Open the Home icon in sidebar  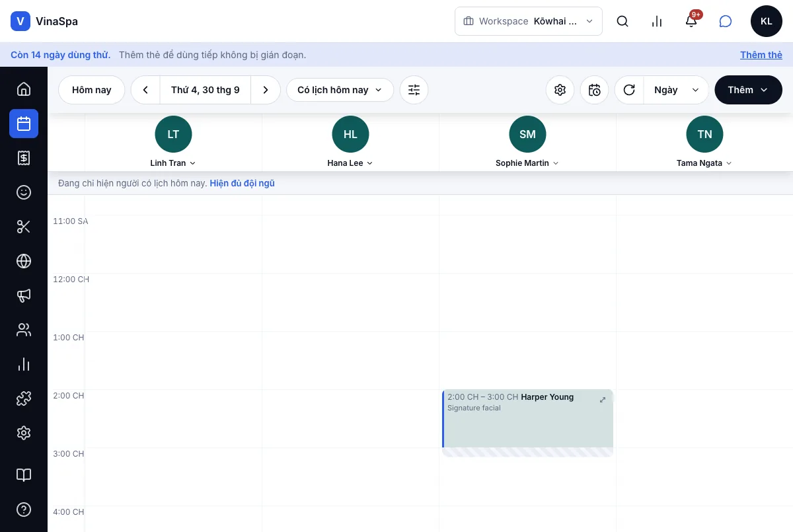[24, 89]
